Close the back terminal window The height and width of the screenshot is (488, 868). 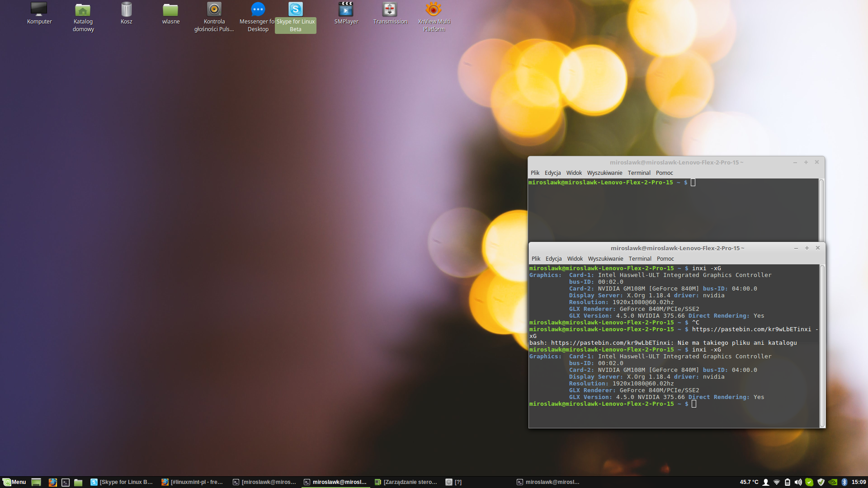(817, 162)
